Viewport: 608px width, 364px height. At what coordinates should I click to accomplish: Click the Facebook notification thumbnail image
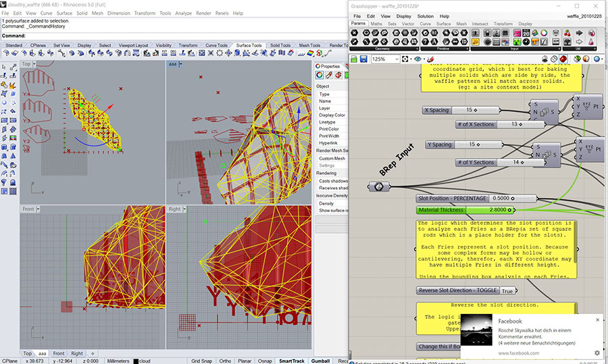tap(476, 330)
